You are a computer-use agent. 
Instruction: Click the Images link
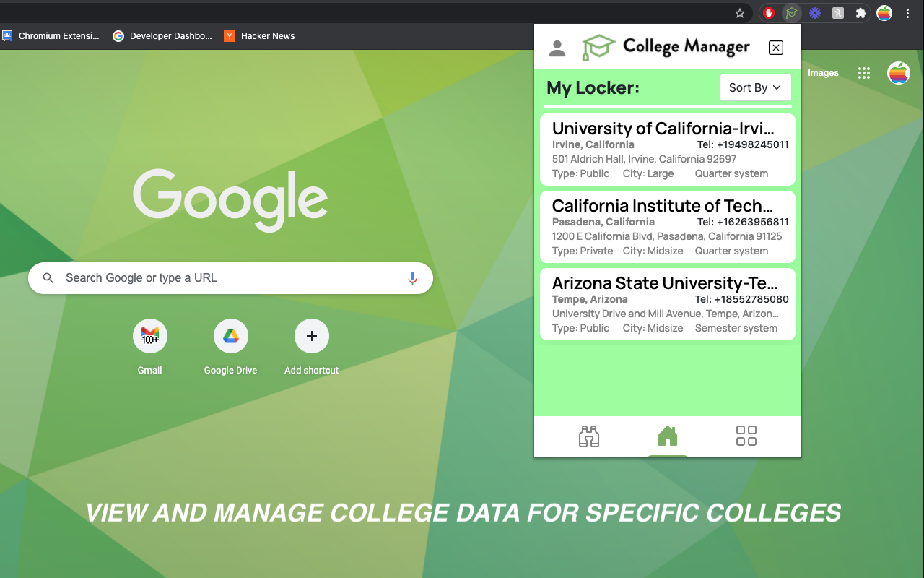823,72
